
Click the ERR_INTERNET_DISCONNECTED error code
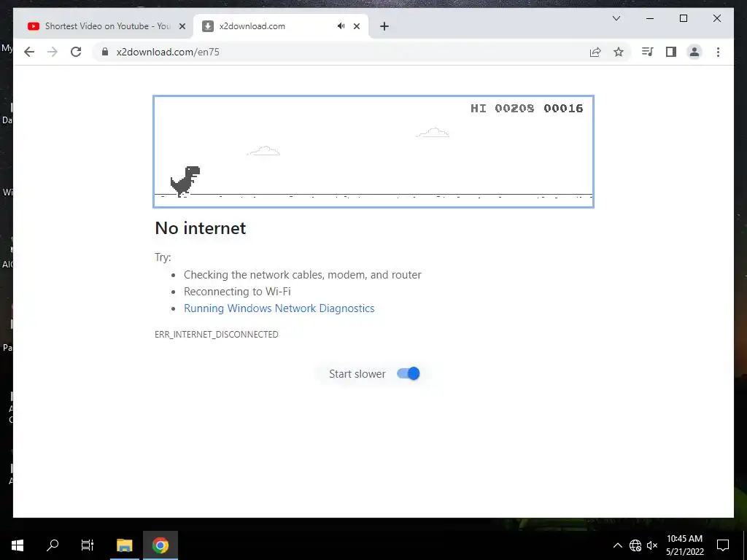[216, 334]
